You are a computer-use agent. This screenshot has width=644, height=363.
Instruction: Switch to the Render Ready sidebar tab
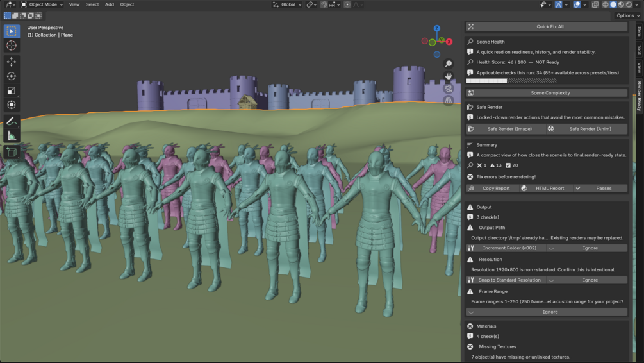(x=640, y=96)
